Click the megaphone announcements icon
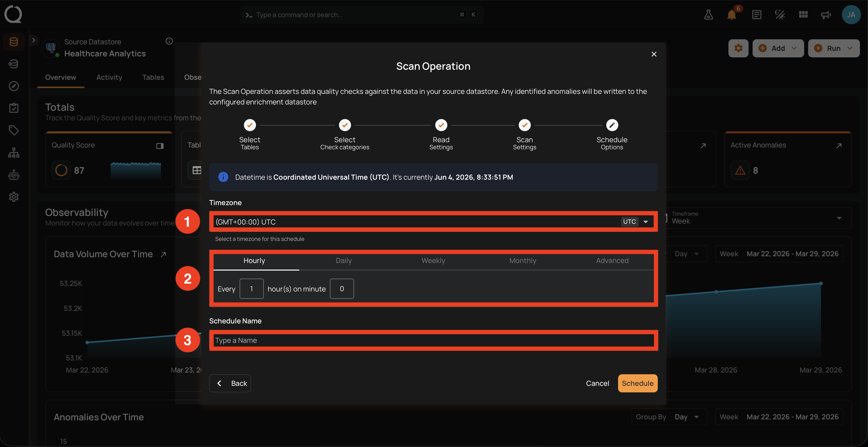The image size is (868, 447). point(826,15)
